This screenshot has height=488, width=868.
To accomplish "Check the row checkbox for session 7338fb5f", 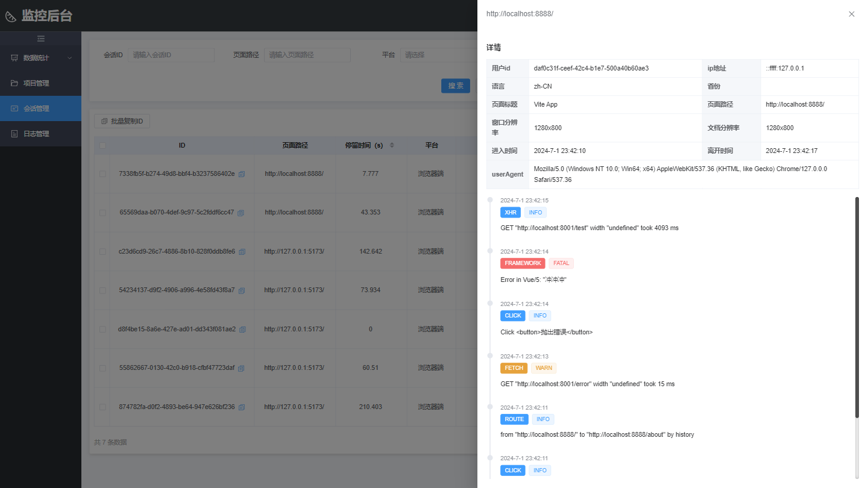I will tap(102, 174).
